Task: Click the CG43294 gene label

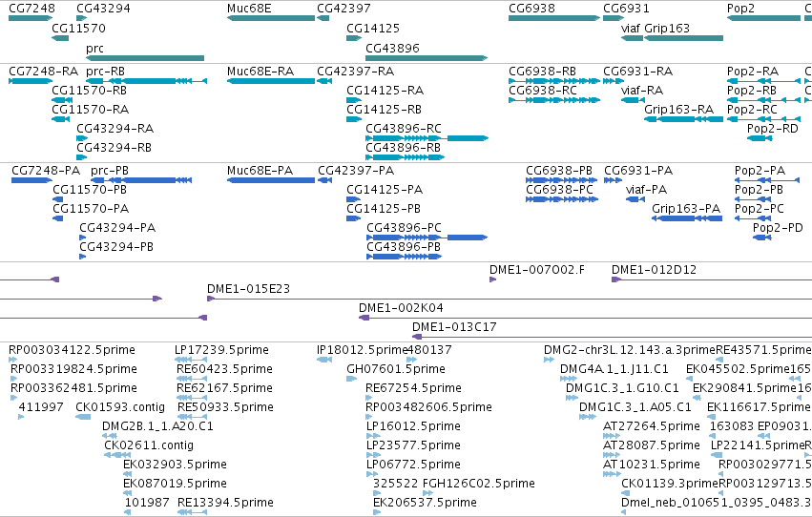Action: (103, 9)
